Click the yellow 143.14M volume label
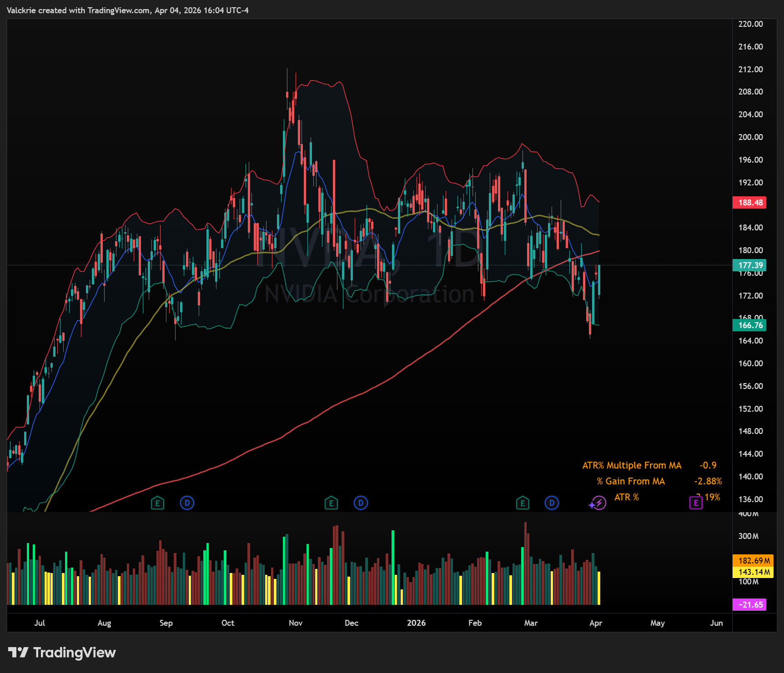The image size is (784, 673). pyautogui.click(x=753, y=572)
